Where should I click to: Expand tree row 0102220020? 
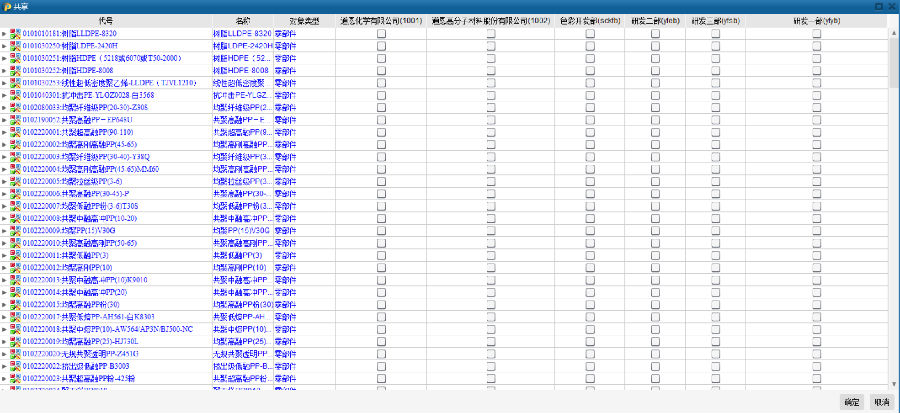click(5, 354)
